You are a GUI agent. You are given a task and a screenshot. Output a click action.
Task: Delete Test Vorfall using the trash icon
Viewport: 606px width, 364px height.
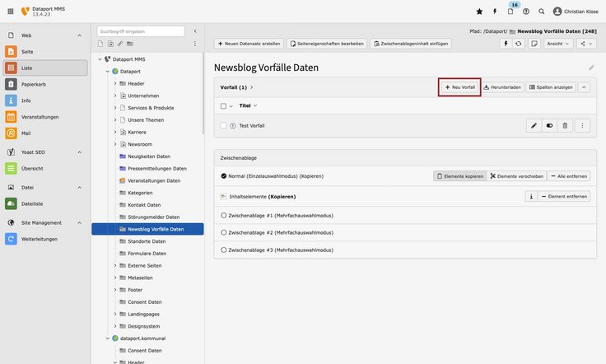[x=565, y=125]
